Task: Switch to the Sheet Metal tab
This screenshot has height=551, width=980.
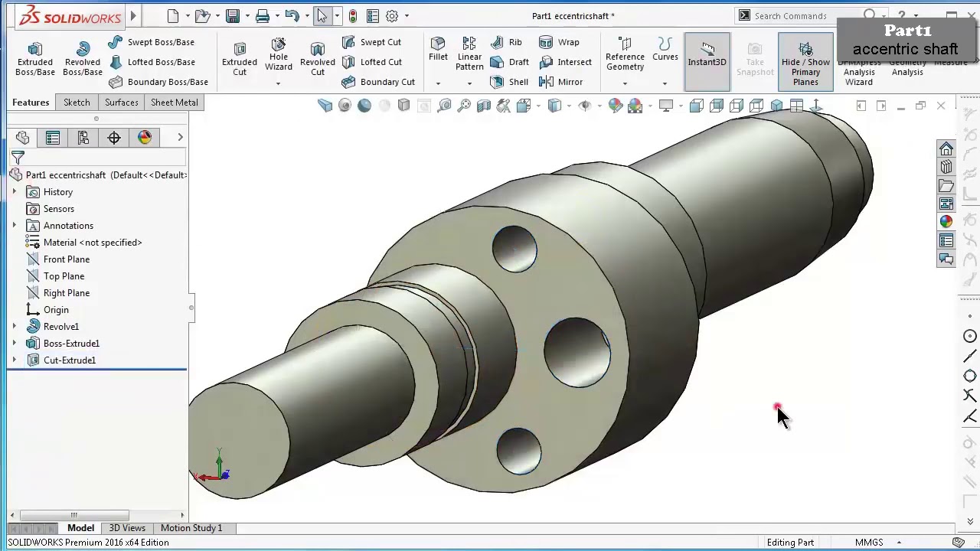Action: [x=175, y=103]
